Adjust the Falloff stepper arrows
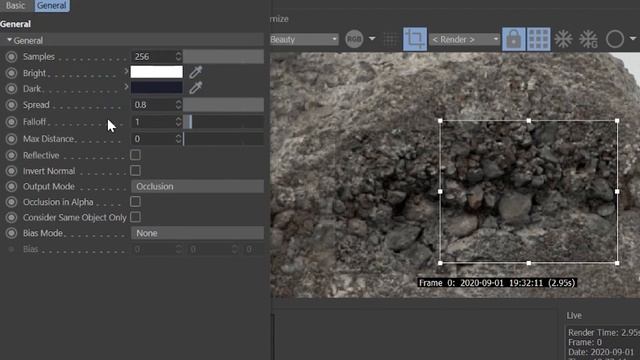Viewport: 640px width, 360px height. (x=178, y=122)
